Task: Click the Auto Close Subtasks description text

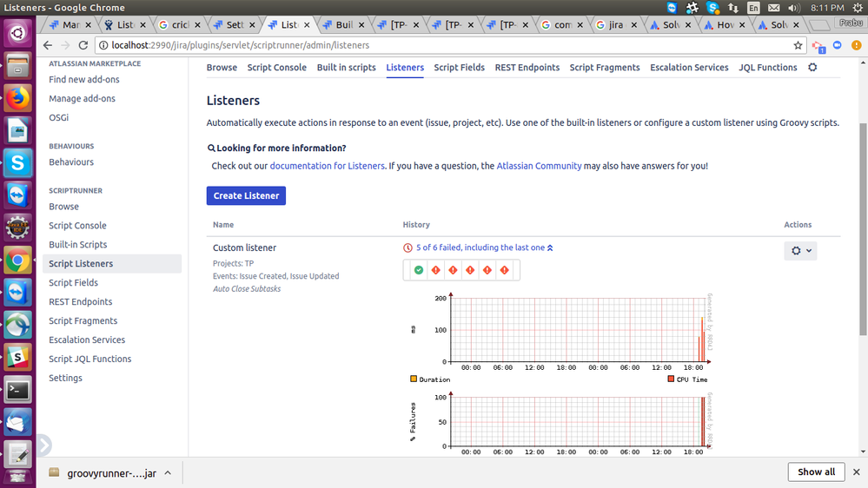Action: (247, 289)
